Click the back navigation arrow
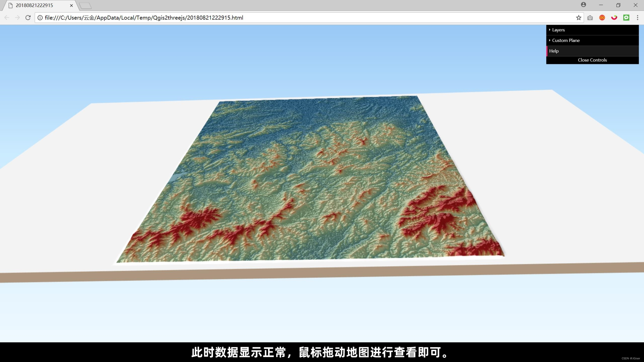Image resolution: width=644 pixels, height=362 pixels. point(7,17)
